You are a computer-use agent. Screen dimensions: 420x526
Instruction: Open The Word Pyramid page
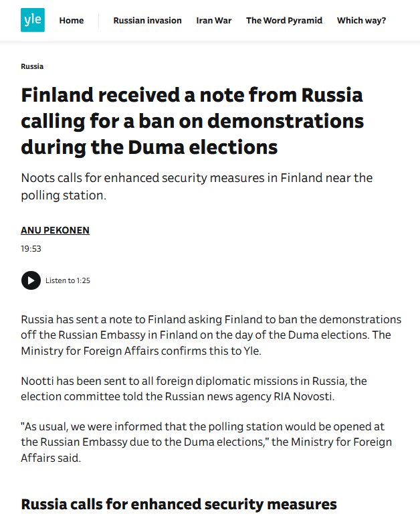pos(284,21)
